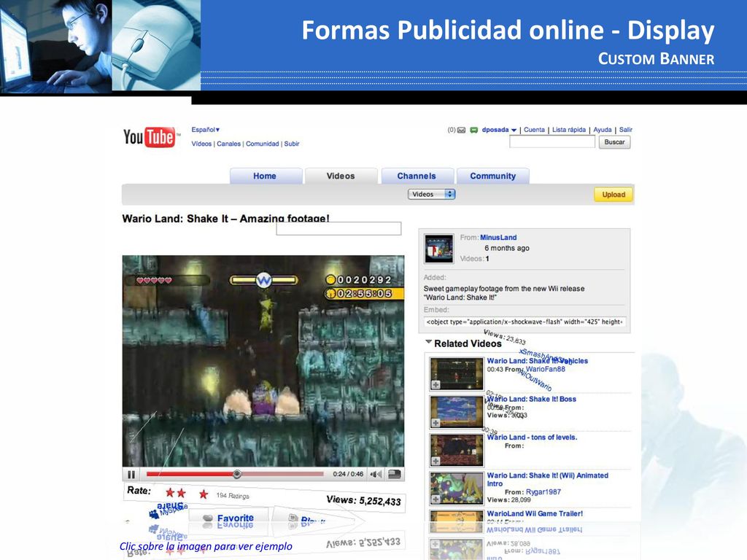This screenshot has width=747, height=560.
Task: Open tons of levels video thumbnail
Action: point(457,451)
